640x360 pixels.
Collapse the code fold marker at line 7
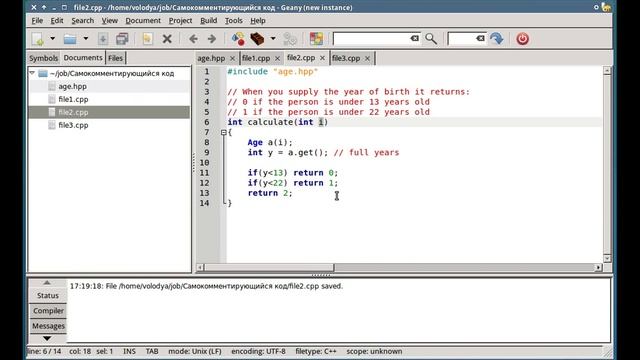click(x=223, y=132)
